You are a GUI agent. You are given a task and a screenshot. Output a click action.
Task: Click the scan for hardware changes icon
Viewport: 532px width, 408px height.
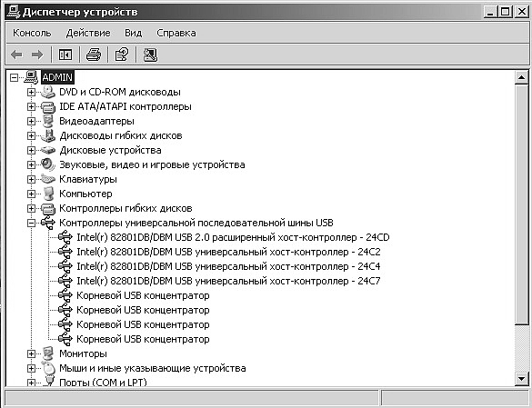150,55
